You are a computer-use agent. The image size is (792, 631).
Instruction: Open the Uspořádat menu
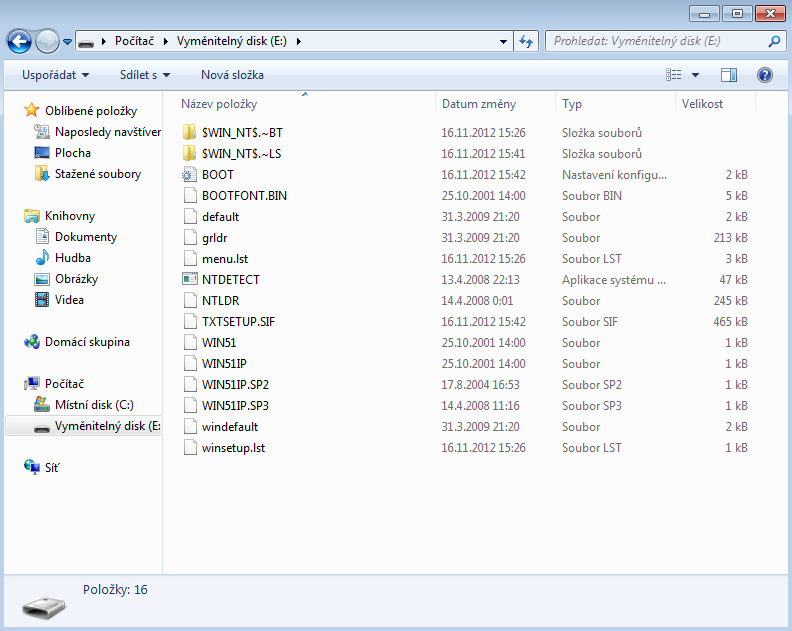(56, 75)
